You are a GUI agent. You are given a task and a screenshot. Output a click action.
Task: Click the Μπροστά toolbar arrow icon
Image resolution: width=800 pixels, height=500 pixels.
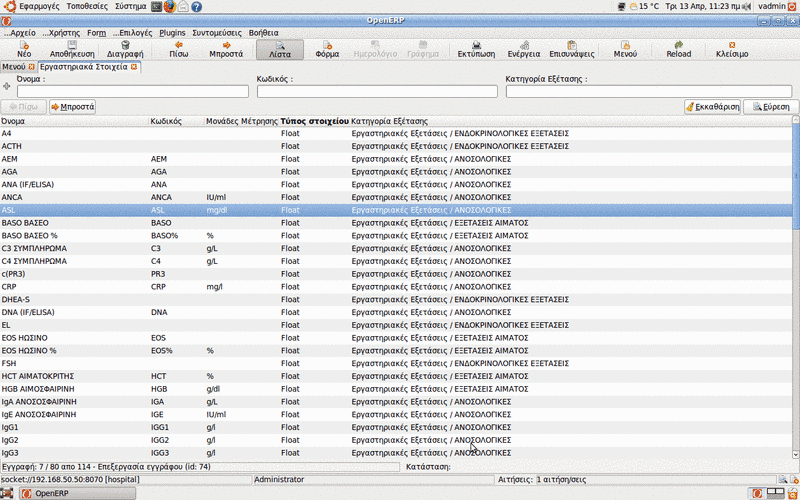pyautogui.click(x=227, y=45)
